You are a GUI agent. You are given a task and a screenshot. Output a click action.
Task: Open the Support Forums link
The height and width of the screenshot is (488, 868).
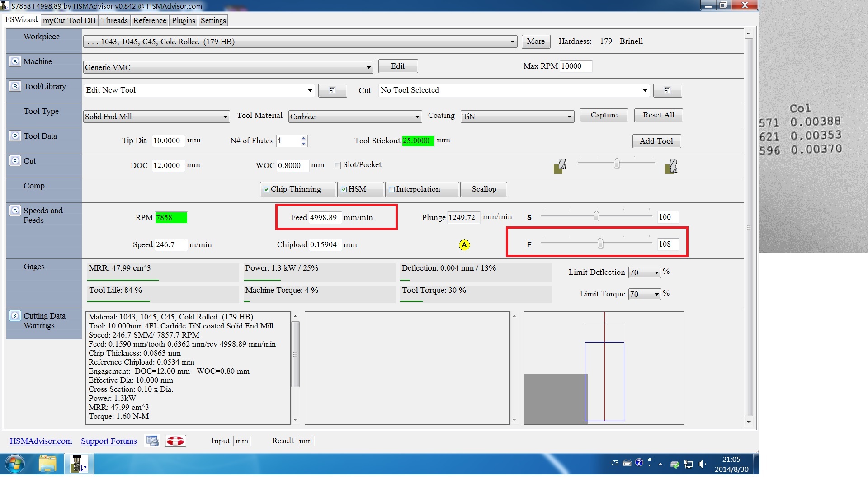[x=108, y=441]
